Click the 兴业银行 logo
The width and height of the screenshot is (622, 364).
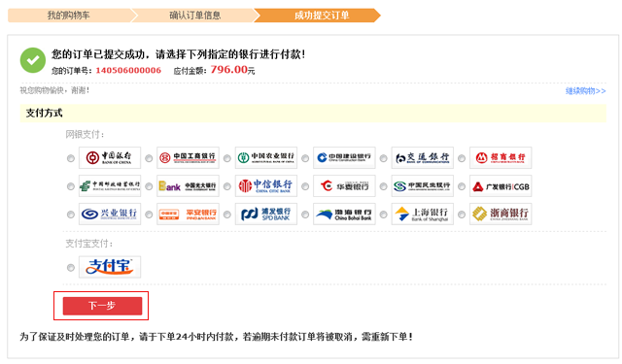coord(110,214)
